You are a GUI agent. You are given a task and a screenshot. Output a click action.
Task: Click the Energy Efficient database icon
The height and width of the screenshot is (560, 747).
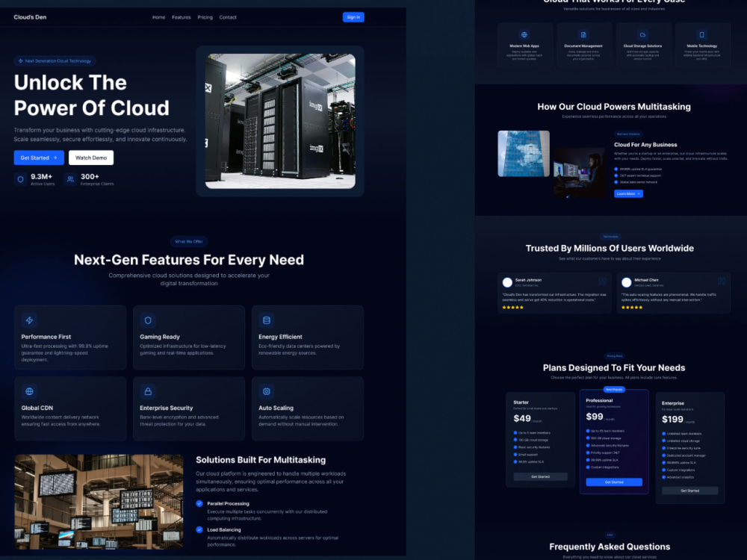point(267,320)
